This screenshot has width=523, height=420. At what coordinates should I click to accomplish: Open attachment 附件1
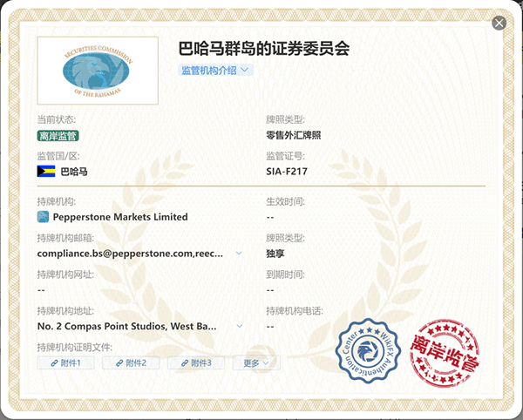(65, 362)
